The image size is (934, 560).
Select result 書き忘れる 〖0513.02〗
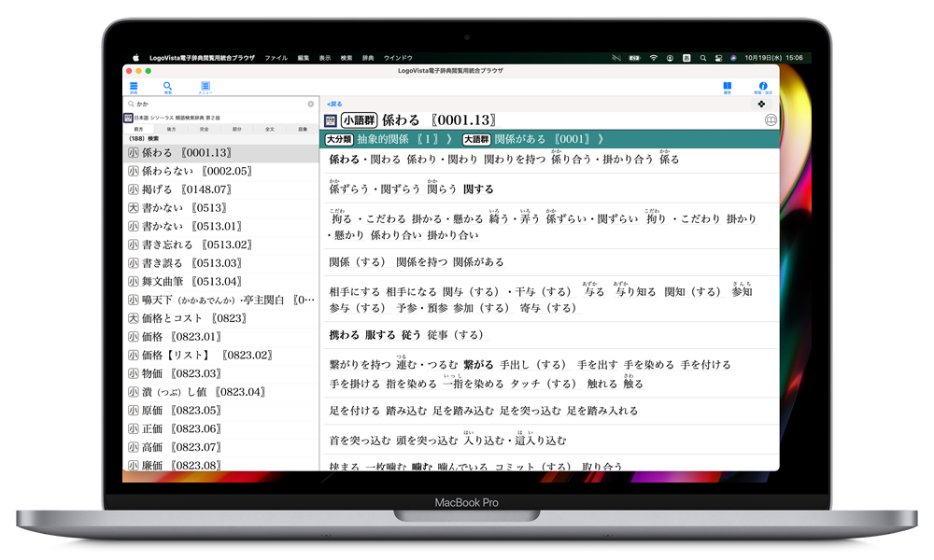coord(221,245)
